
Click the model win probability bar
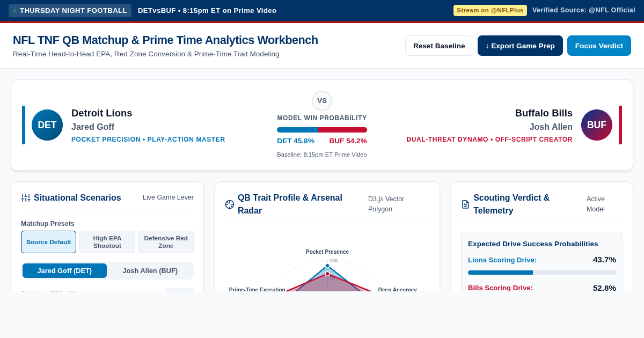322,130
